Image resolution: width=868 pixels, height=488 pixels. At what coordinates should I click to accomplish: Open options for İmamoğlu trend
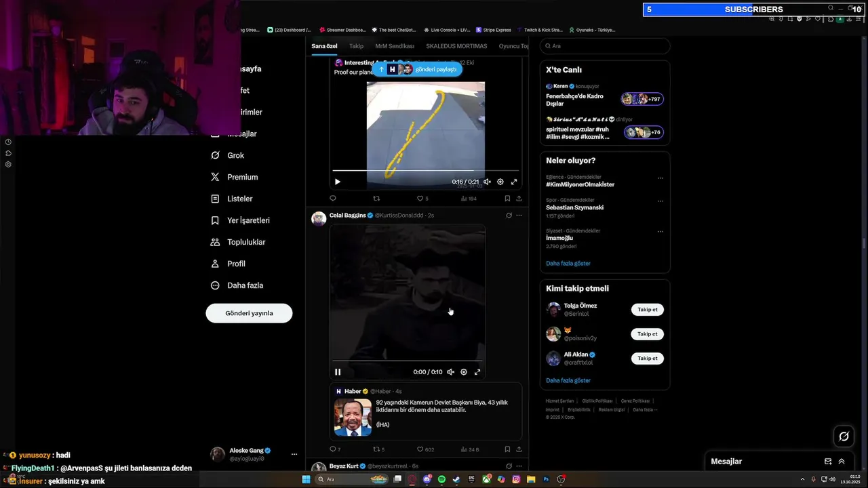tap(660, 232)
